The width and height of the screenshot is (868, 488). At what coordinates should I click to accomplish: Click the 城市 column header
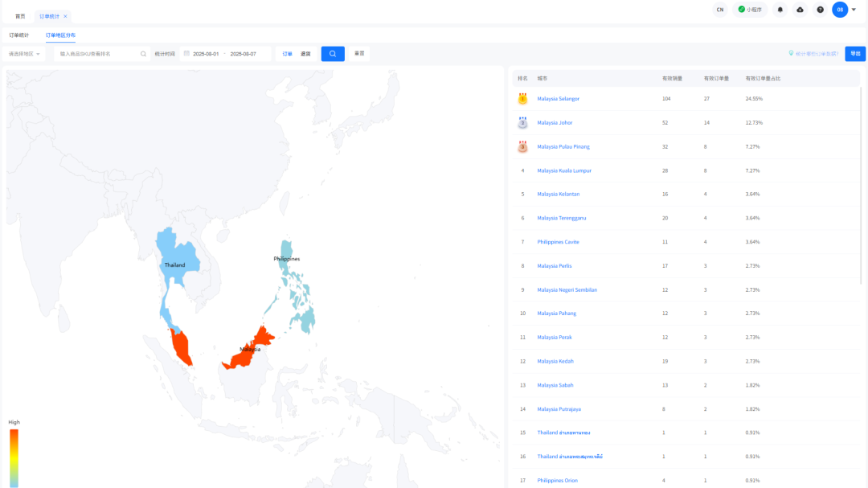pos(542,78)
